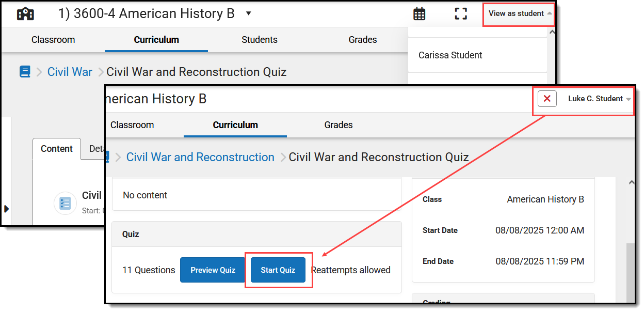Open the class selector dropdown arrow
Viewport: 644px width, 312px height.
(249, 13)
